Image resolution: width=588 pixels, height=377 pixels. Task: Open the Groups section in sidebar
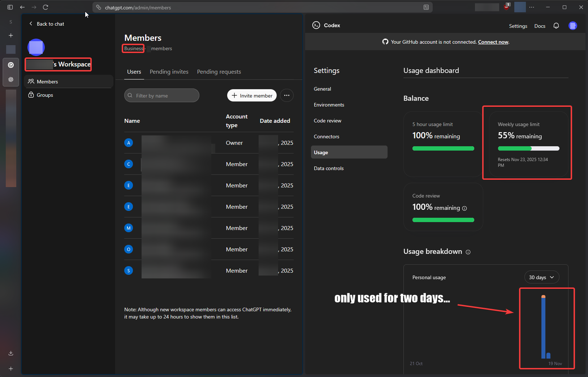click(x=45, y=95)
